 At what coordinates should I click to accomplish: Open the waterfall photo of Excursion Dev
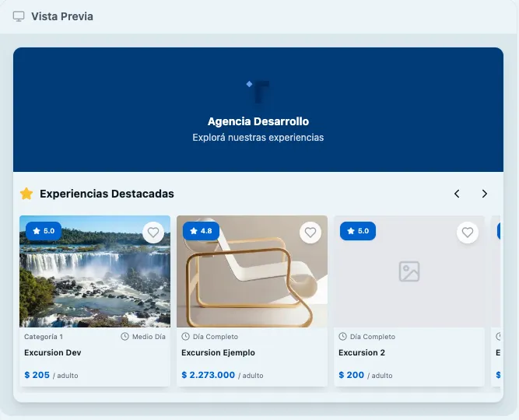(95, 271)
